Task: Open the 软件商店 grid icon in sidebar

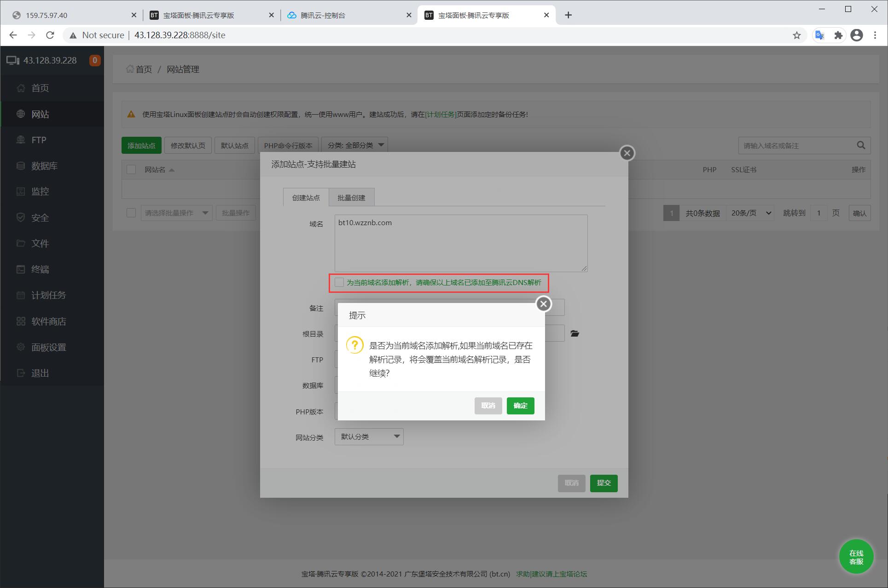Action: pyautogui.click(x=21, y=321)
